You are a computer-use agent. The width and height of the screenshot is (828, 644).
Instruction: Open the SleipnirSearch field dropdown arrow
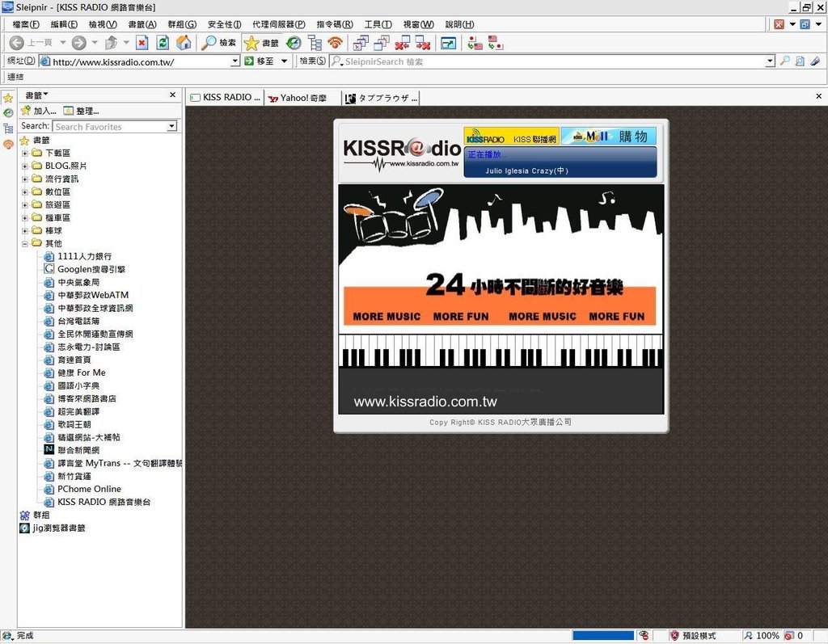(x=770, y=61)
